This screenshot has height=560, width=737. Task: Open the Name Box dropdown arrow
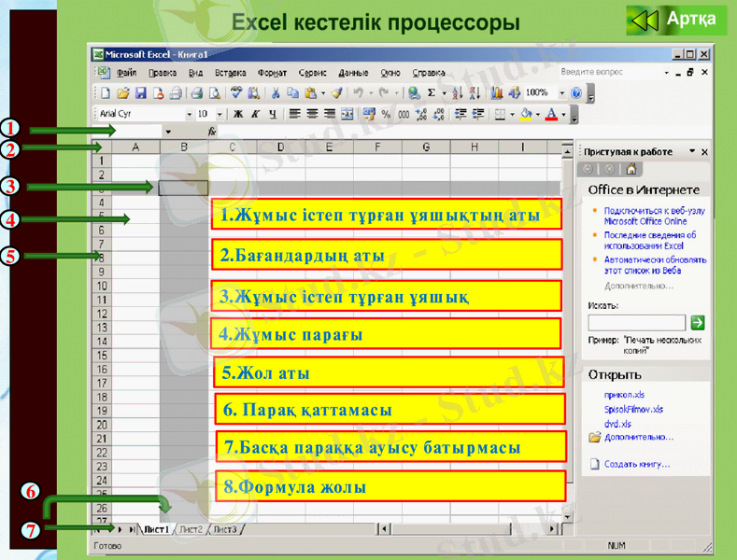tap(168, 133)
